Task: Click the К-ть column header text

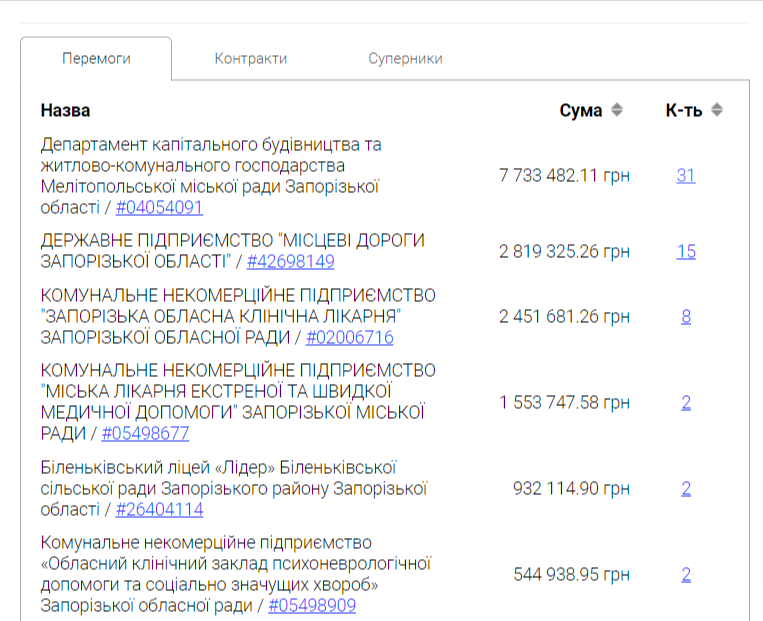Action: point(684,110)
